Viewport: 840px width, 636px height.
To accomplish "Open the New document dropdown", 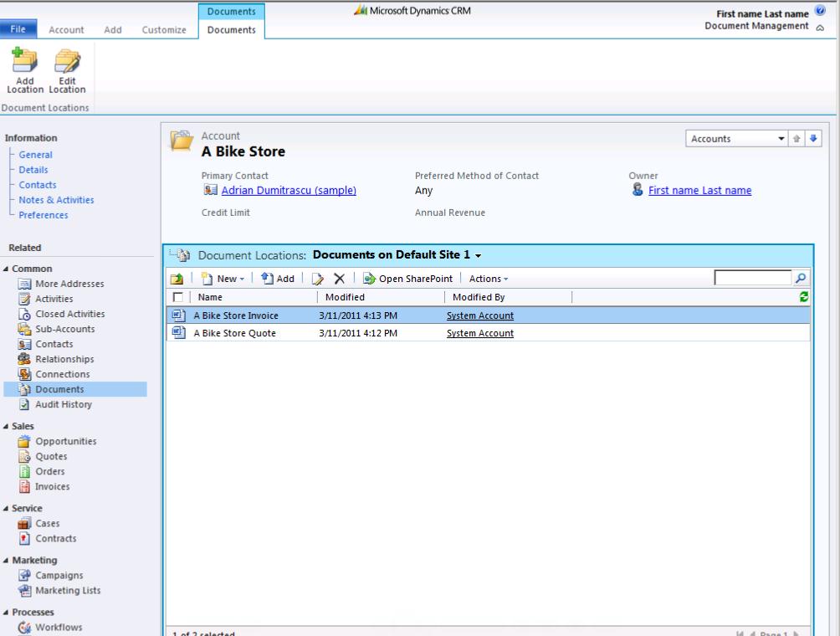I will [x=225, y=278].
